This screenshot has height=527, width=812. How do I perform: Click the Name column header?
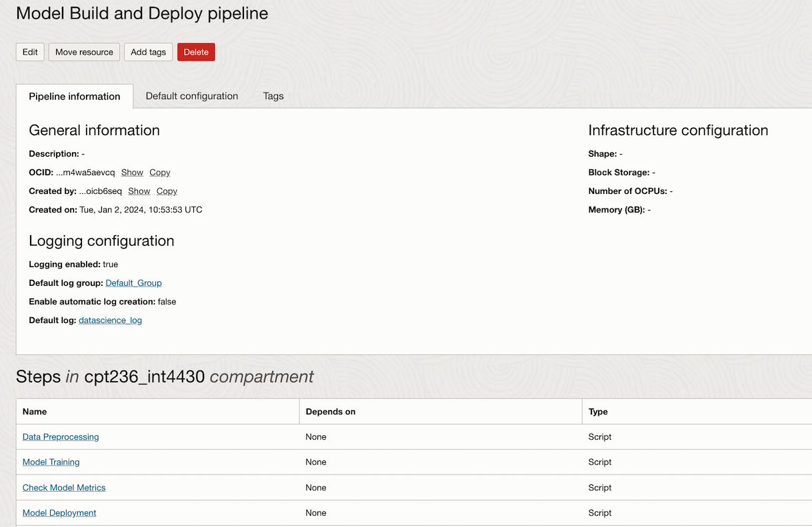pos(34,411)
